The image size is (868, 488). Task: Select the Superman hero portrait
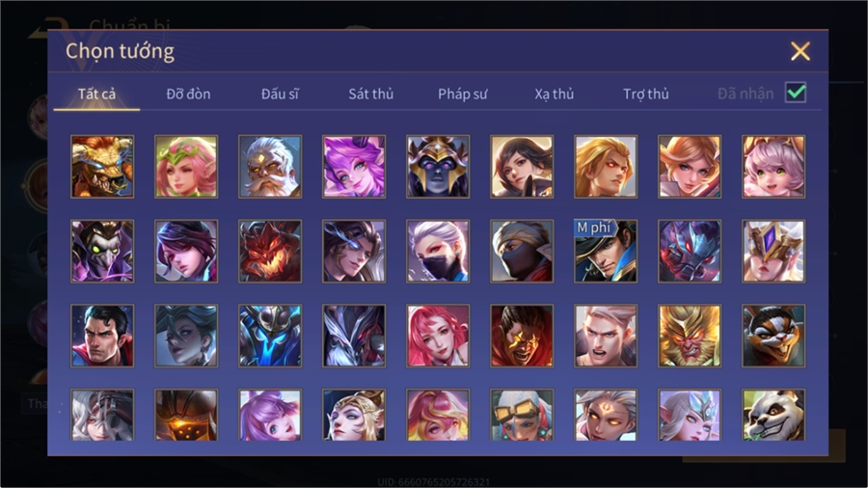pyautogui.click(x=102, y=336)
